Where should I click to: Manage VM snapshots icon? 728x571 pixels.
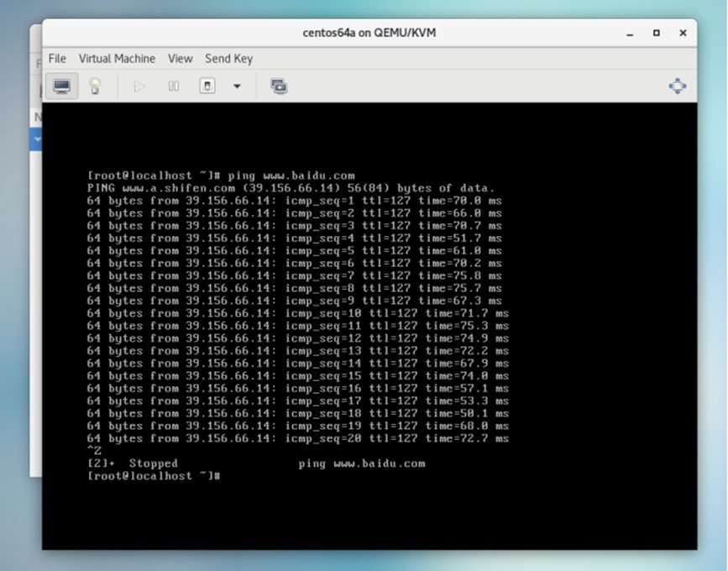click(x=279, y=86)
